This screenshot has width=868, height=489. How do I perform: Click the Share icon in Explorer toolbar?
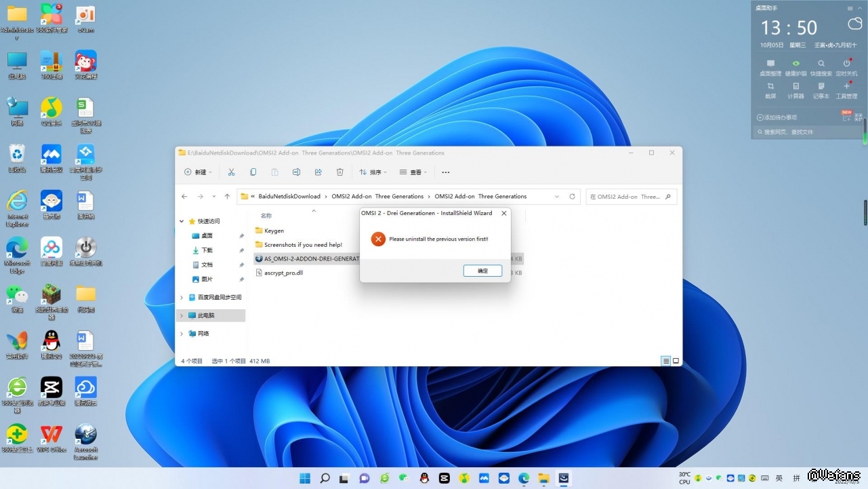[x=318, y=172]
